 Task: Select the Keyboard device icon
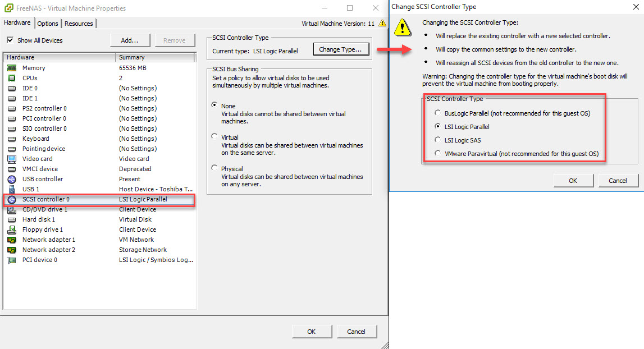tap(12, 139)
